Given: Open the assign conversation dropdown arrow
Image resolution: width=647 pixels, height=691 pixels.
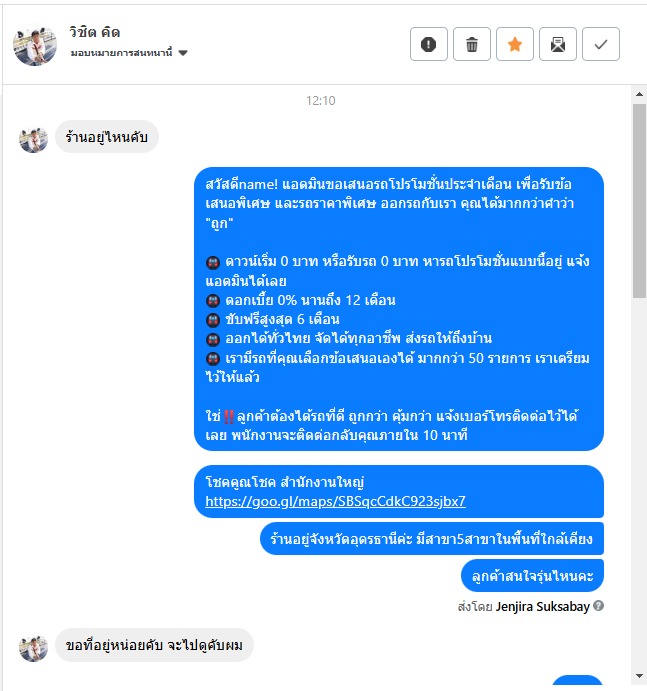Looking at the screenshot, I should click(183, 53).
